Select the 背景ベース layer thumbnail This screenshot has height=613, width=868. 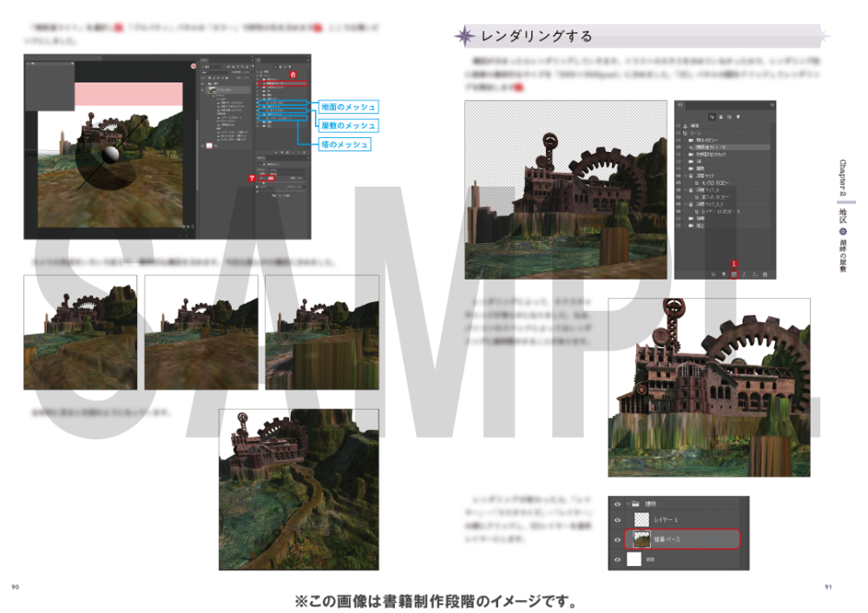[x=641, y=539]
